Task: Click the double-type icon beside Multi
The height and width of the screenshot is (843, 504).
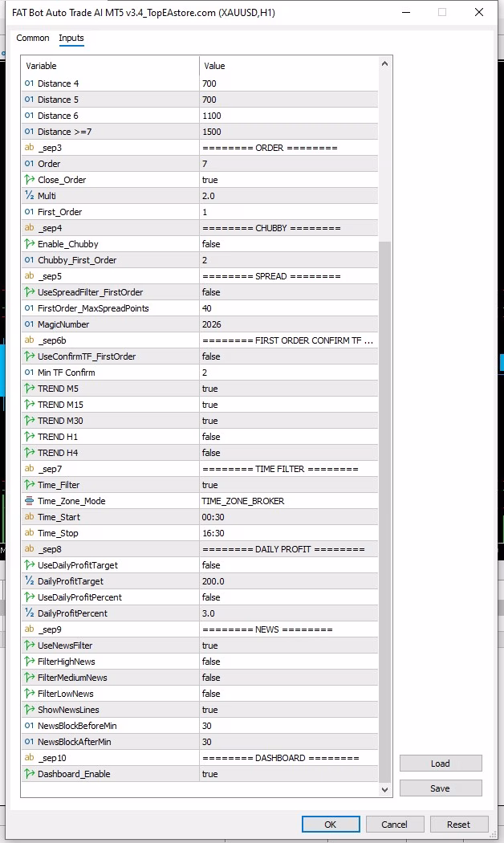Action: coord(29,196)
